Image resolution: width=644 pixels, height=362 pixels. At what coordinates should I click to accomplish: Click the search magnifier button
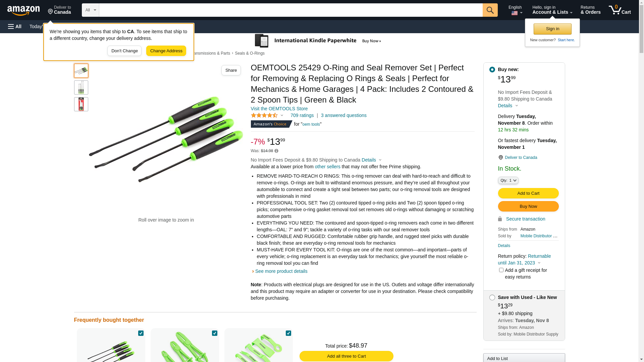click(490, 10)
